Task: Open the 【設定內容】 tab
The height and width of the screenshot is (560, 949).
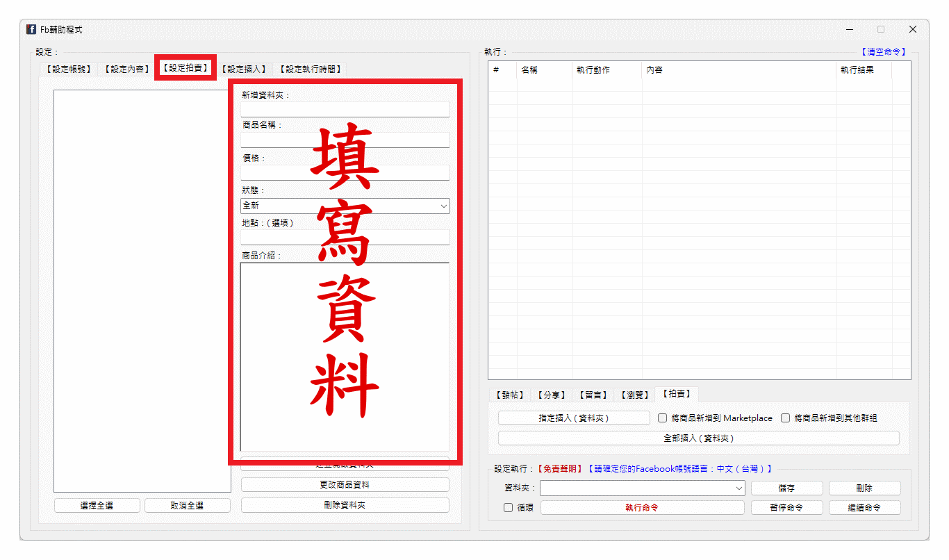Action: pos(126,68)
